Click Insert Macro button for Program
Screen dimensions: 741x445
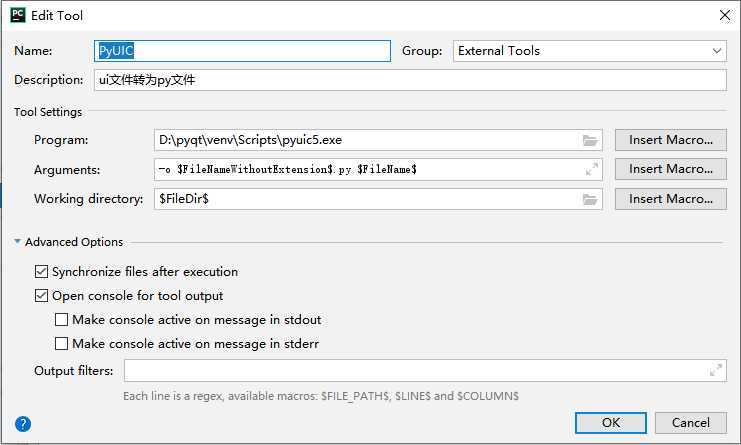[x=671, y=140]
